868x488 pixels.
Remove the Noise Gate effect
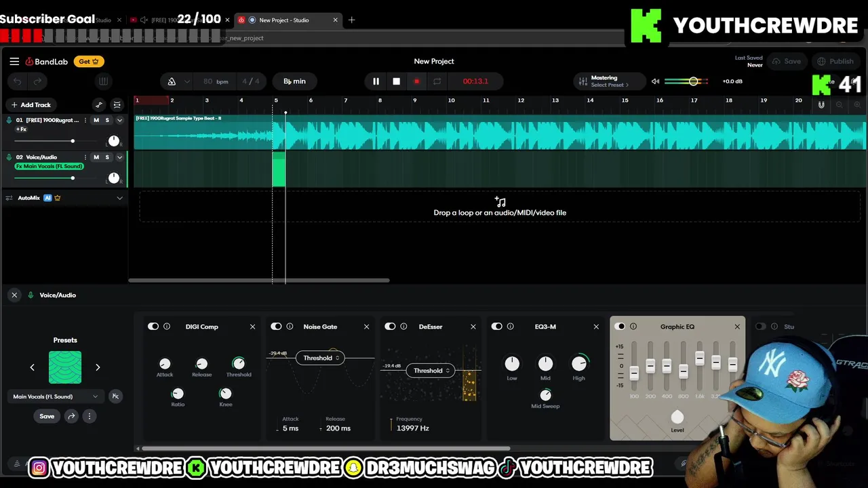[366, 327]
